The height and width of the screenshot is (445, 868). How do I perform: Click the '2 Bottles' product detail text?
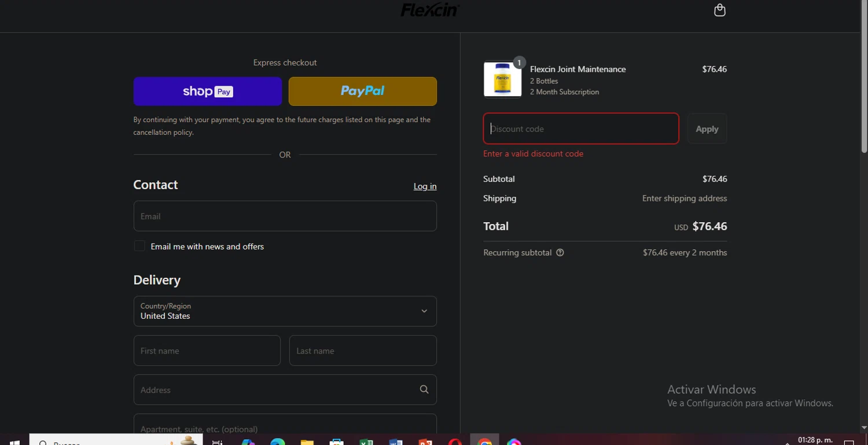click(x=544, y=81)
